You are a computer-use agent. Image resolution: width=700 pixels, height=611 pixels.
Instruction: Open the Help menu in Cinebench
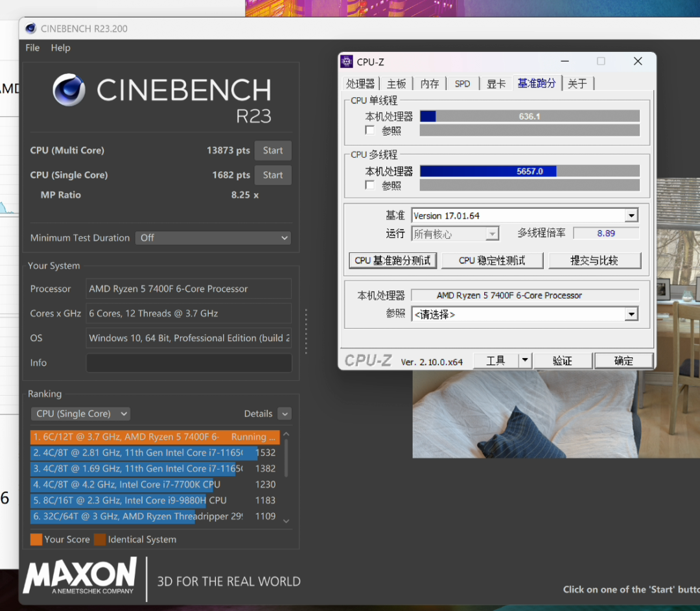[60, 48]
